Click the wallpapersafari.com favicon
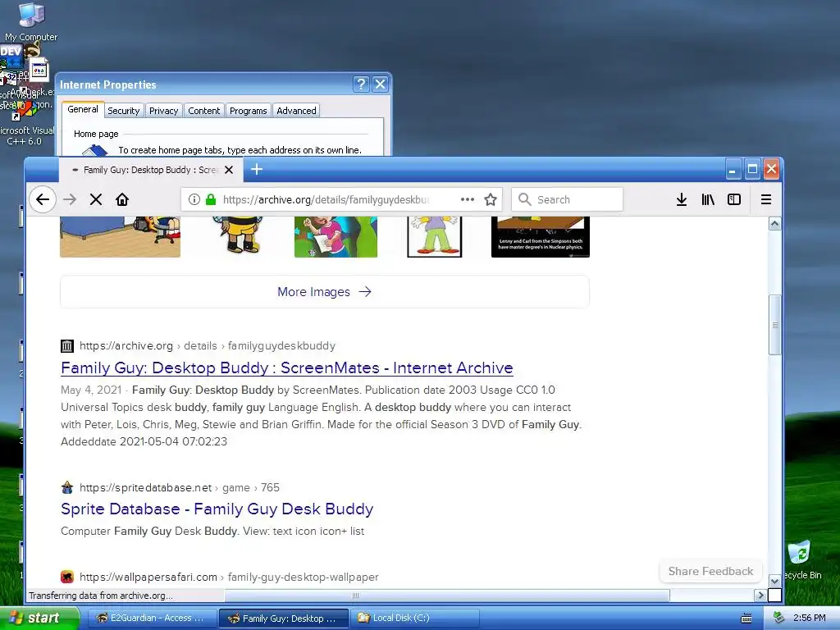The width and height of the screenshot is (840, 630). point(67,577)
